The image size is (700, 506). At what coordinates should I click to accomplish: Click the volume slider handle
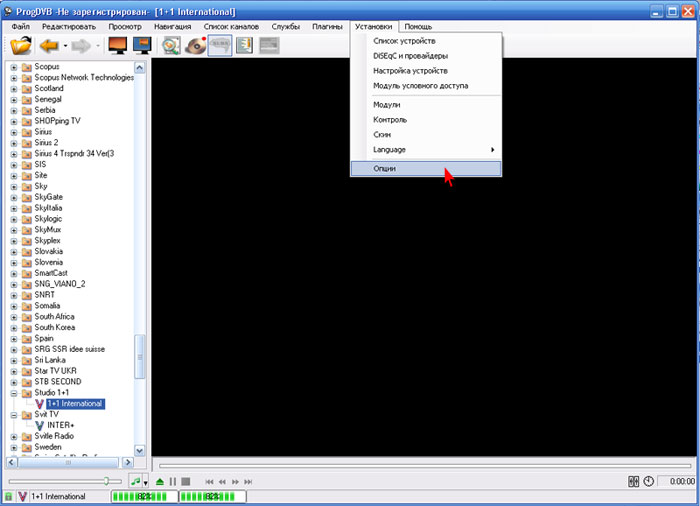coord(108,481)
